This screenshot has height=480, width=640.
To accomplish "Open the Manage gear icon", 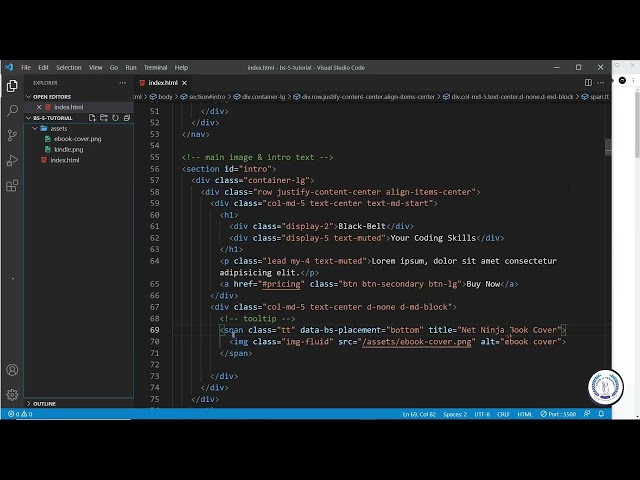I will click(12, 395).
